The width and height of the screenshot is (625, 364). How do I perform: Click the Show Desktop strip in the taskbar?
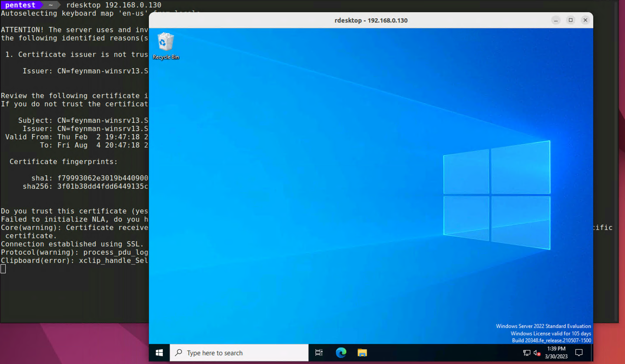592,353
